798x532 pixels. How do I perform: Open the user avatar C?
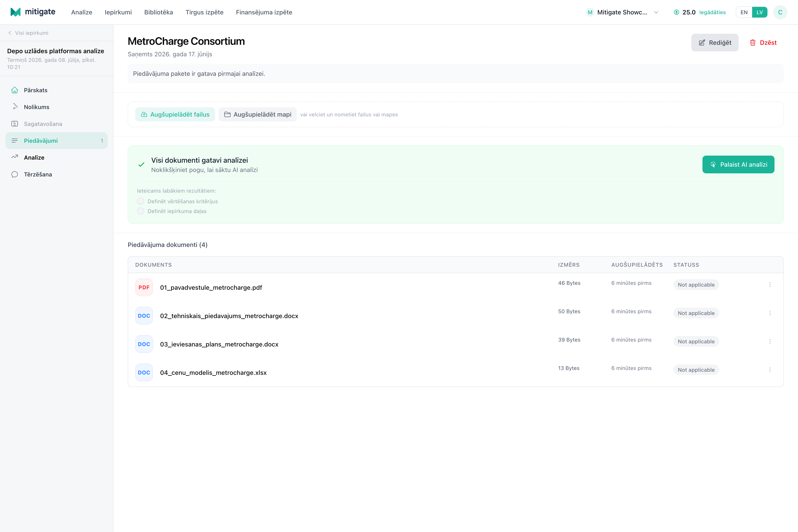(x=780, y=12)
